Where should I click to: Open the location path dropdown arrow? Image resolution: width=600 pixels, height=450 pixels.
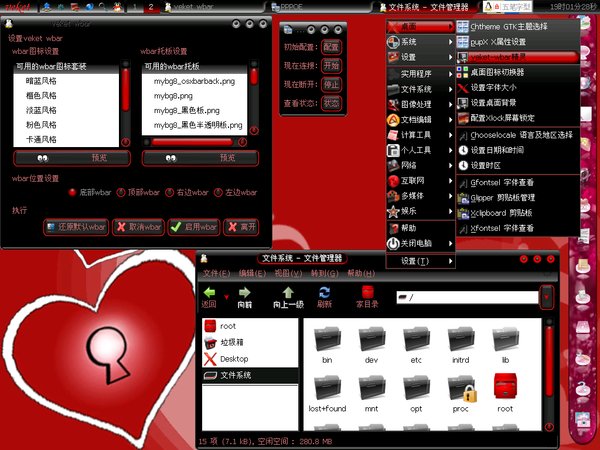coord(546,297)
